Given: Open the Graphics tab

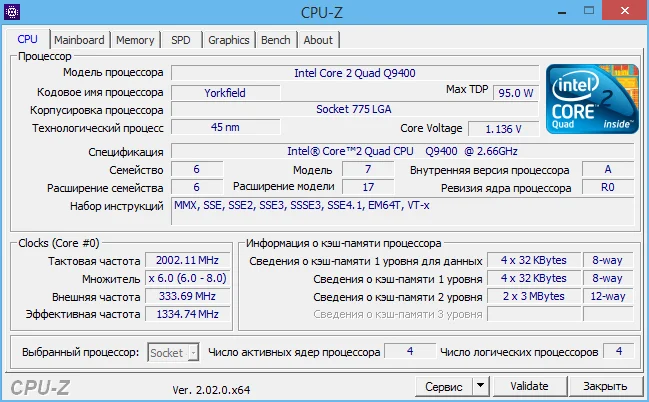Looking at the screenshot, I should (x=228, y=40).
